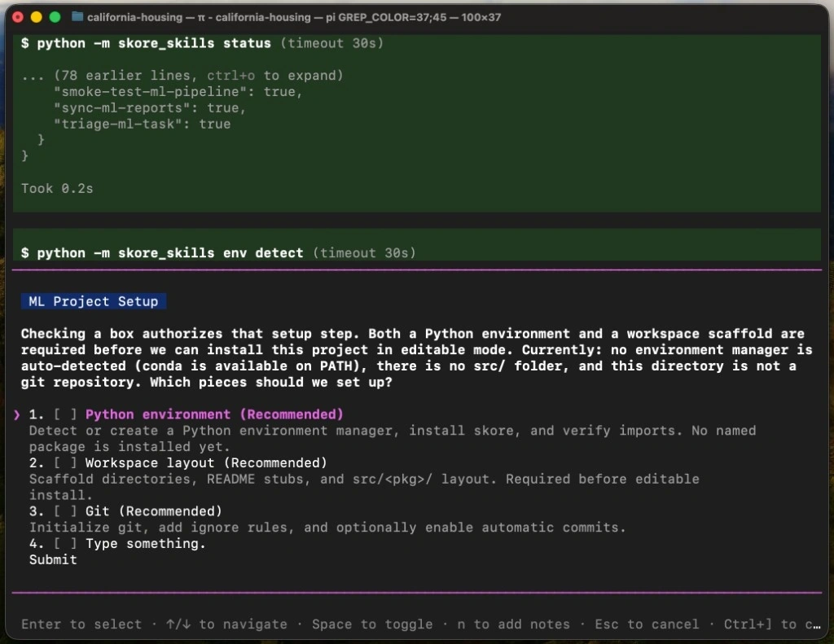Click the Git description about ignore rules

[327, 528]
